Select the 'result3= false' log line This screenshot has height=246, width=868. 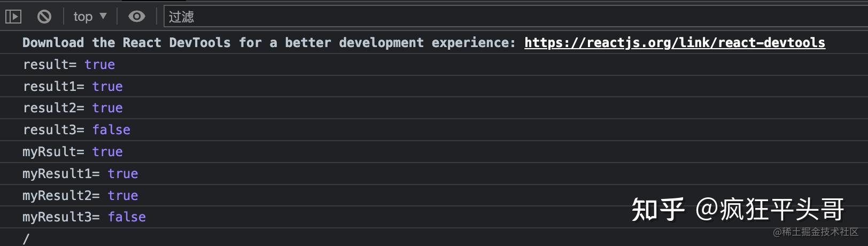click(x=434, y=130)
